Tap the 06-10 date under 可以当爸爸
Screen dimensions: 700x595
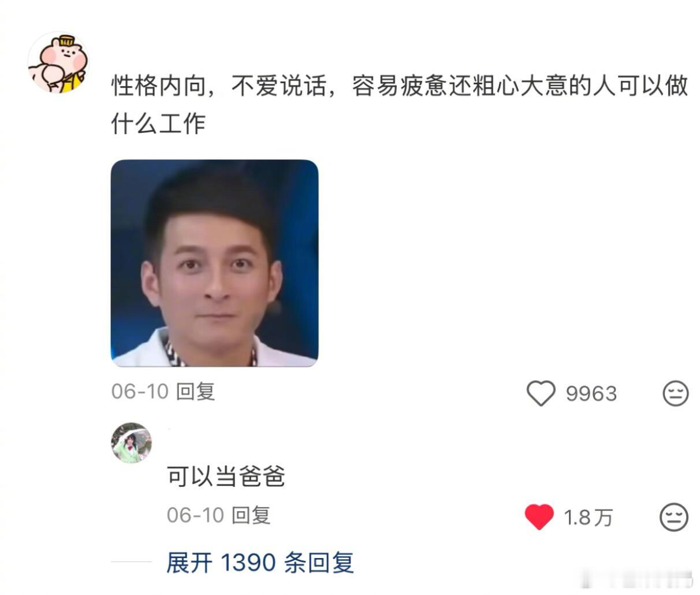pos(195,515)
